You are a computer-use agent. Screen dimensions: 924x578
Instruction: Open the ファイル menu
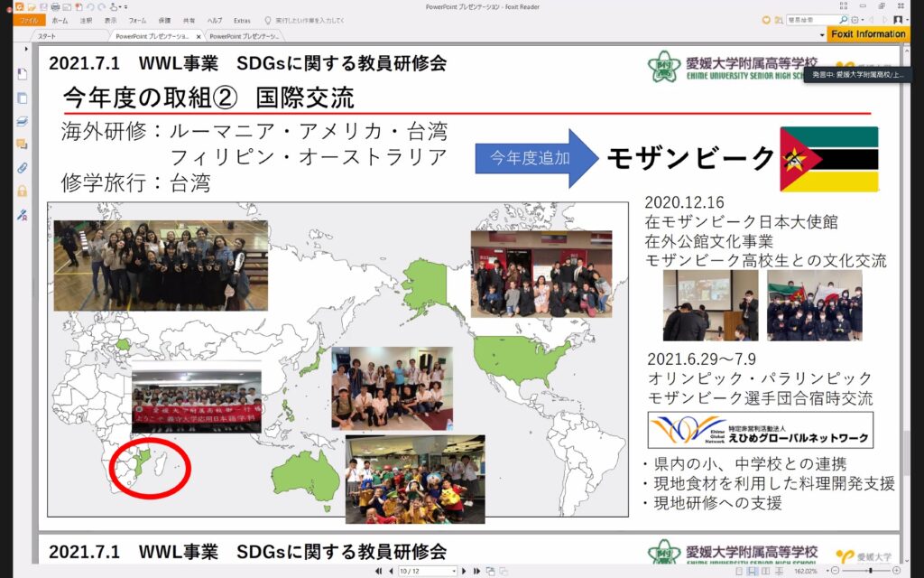pos(30,21)
